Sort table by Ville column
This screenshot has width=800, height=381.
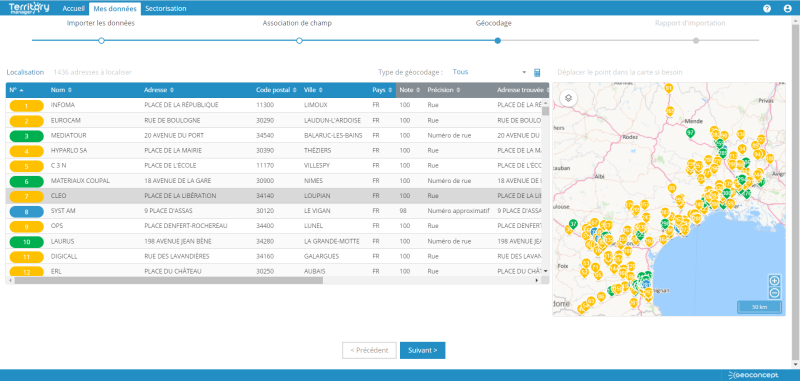click(x=313, y=90)
